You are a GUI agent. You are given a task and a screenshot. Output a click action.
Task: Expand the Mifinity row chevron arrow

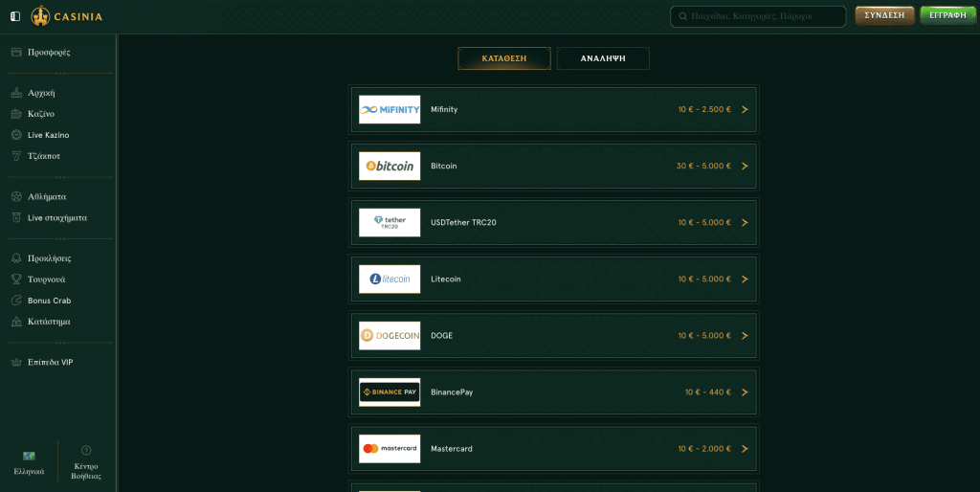[x=745, y=110]
